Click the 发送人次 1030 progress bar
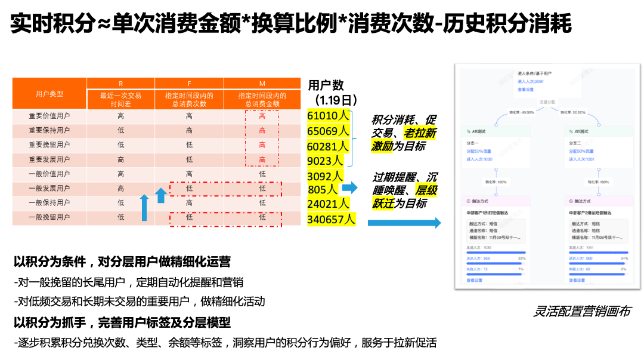The image size is (644, 363). pos(496,252)
